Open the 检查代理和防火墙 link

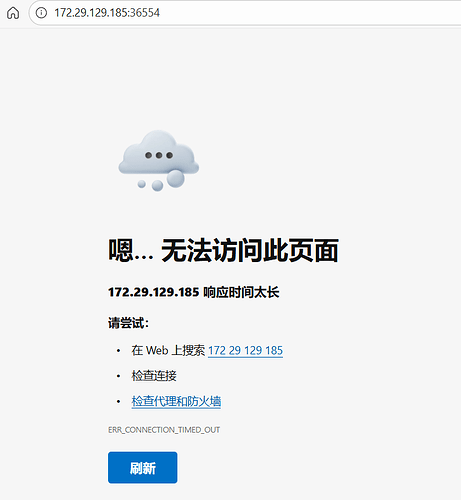point(176,401)
